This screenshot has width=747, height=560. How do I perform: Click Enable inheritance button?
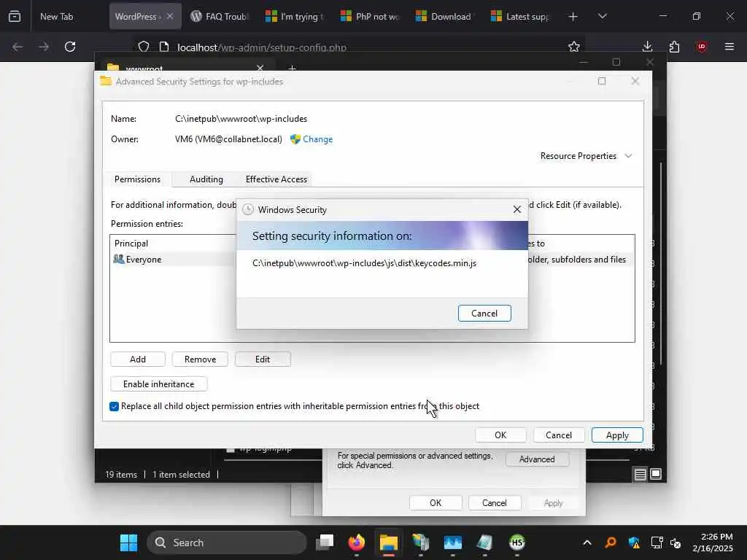[x=158, y=384]
